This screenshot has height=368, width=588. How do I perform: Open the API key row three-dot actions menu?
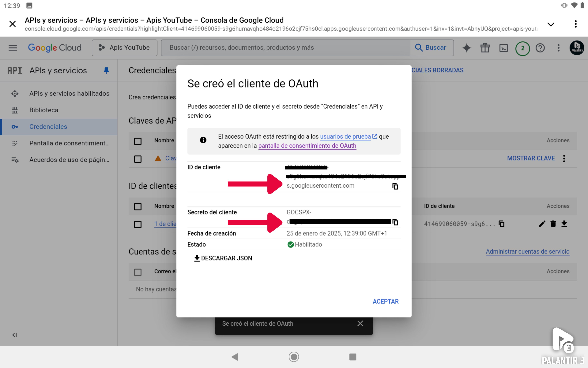[564, 158]
